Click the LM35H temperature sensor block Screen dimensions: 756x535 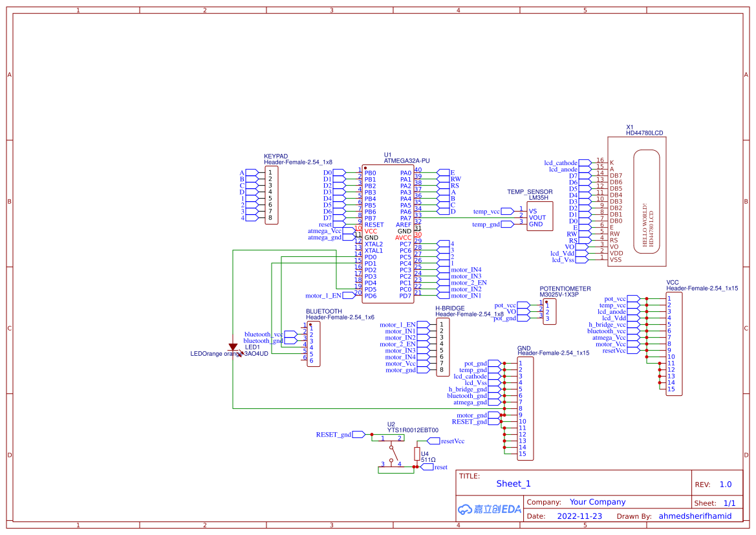[539, 217]
